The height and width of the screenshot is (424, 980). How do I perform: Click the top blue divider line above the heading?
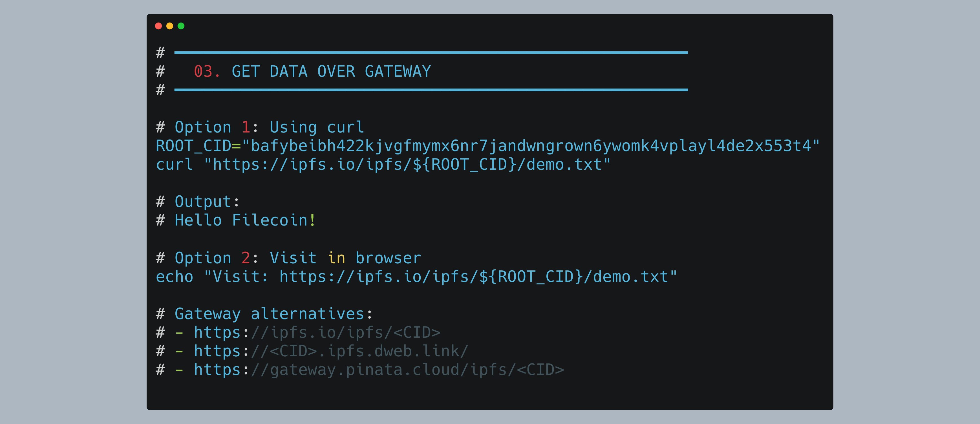coord(431,52)
